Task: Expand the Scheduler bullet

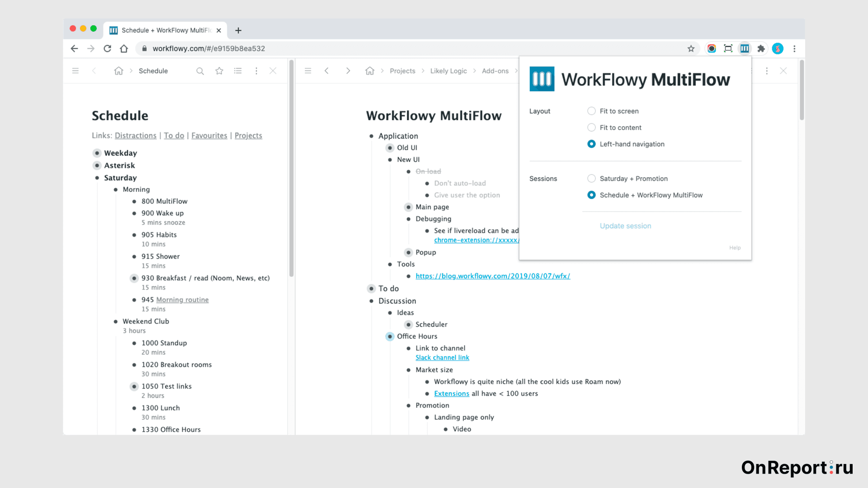Action: click(x=408, y=324)
